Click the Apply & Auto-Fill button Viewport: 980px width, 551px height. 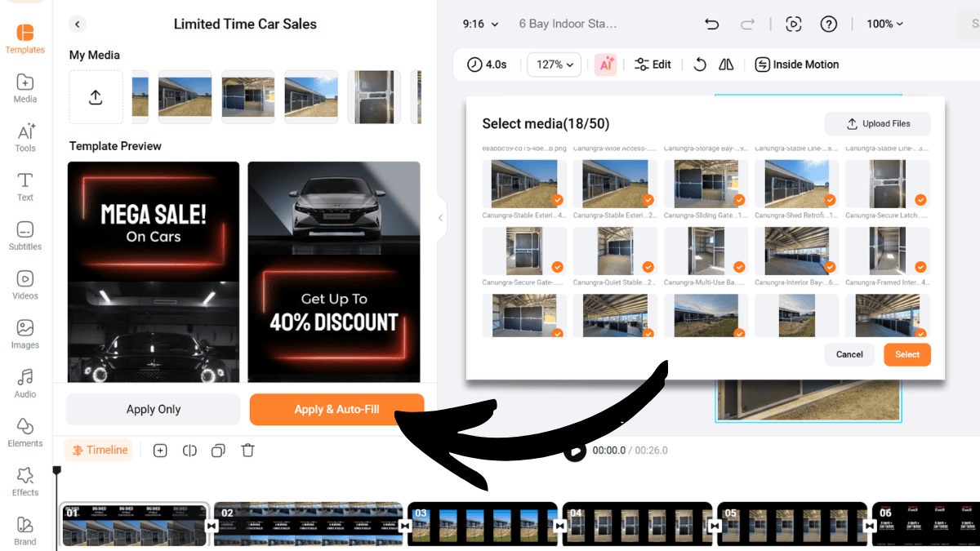pos(336,410)
